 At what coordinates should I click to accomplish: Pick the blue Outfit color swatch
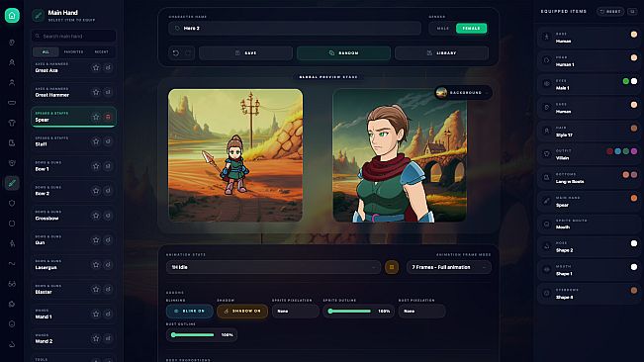coord(617,151)
